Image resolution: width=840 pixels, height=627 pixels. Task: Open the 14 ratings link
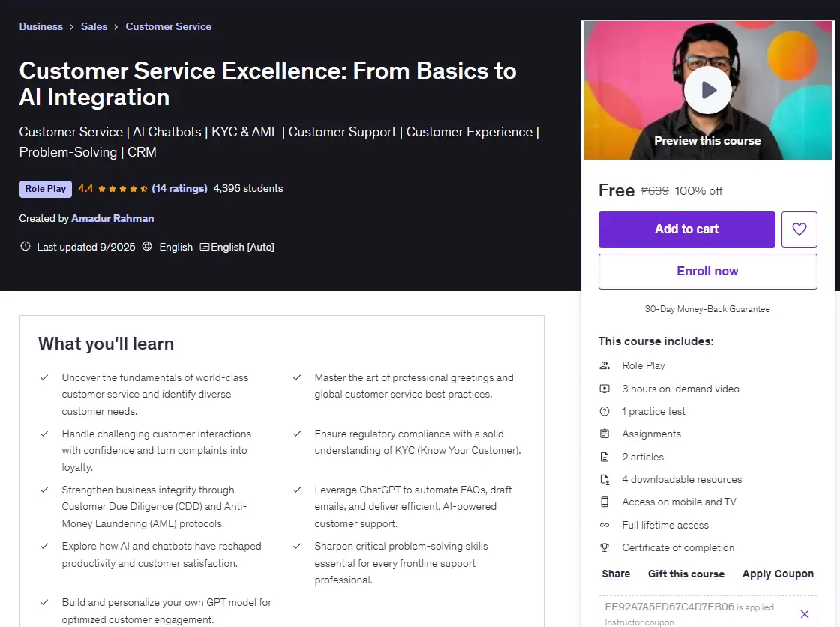pyautogui.click(x=179, y=189)
